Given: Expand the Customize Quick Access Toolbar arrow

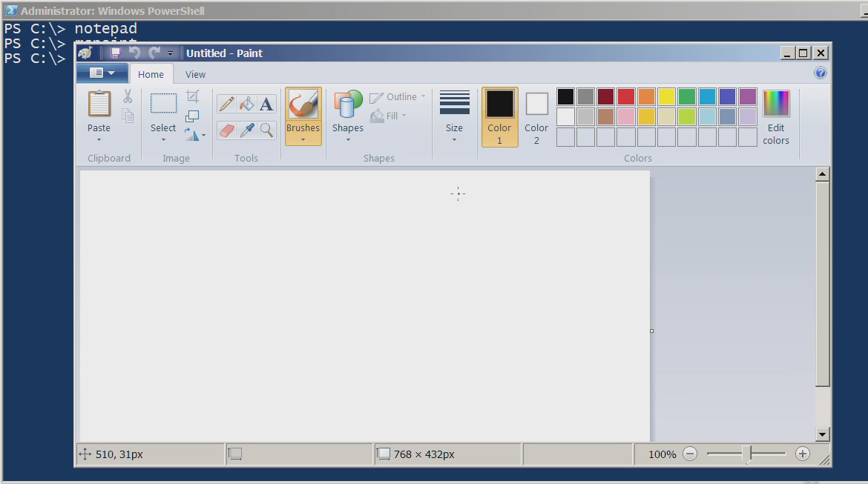Looking at the screenshot, I should pyautogui.click(x=171, y=53).
